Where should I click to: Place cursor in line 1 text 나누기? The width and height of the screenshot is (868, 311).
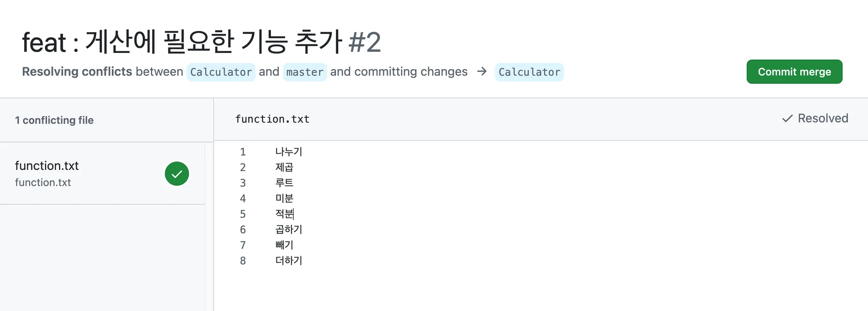[x=289, y=152]
